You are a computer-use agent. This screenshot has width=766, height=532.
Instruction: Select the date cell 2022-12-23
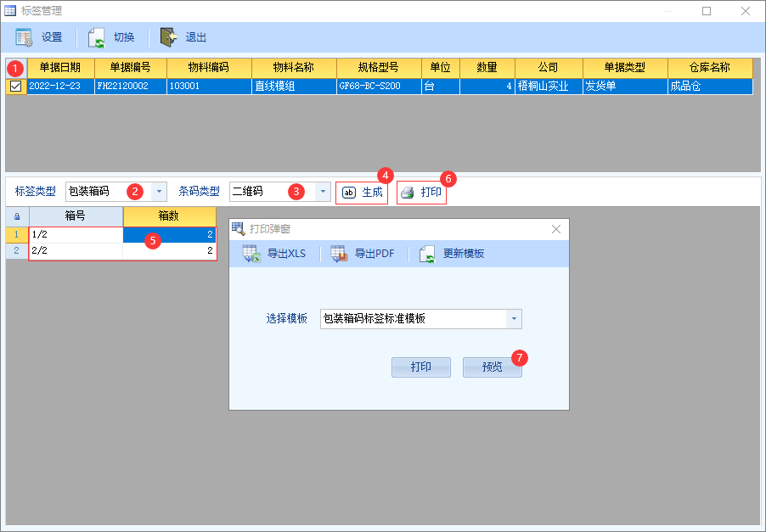[60, 87]
